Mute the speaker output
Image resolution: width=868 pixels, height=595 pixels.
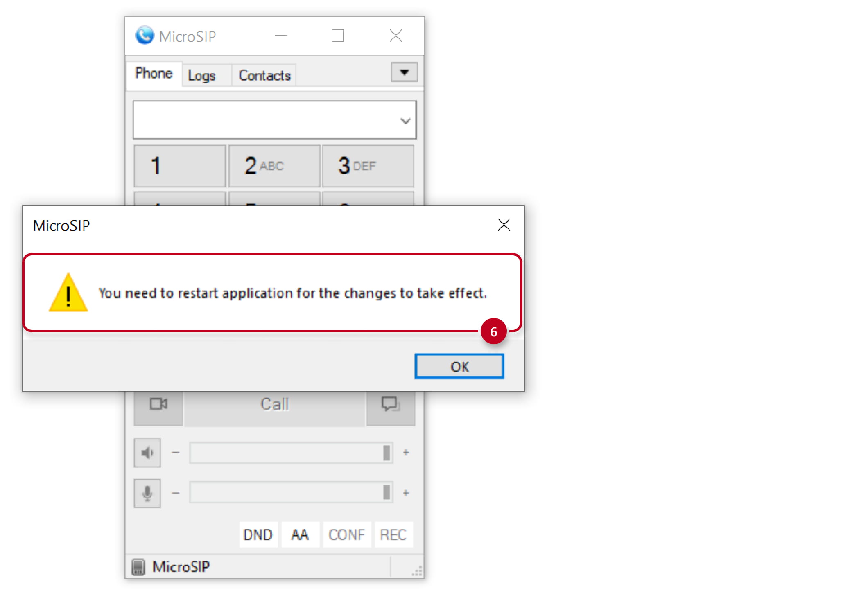[x=147, y=453]
